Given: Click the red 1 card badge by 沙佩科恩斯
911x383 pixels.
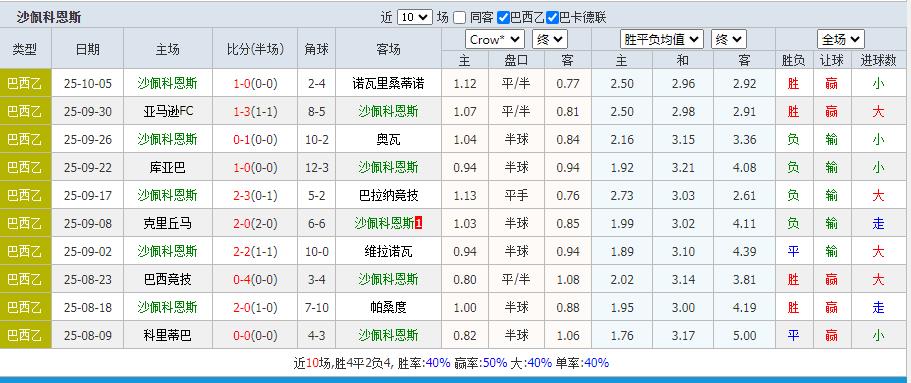Looking at the screenshot, I should [418, 223].
